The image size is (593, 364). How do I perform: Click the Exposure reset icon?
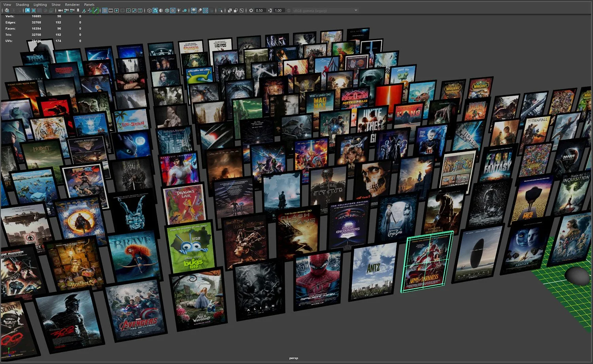point(251,10)
